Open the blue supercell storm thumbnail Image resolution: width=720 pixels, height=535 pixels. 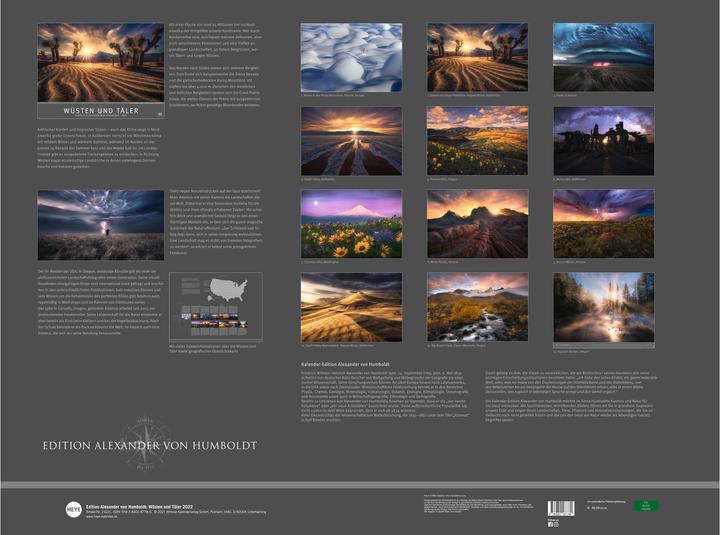(603, 57)
